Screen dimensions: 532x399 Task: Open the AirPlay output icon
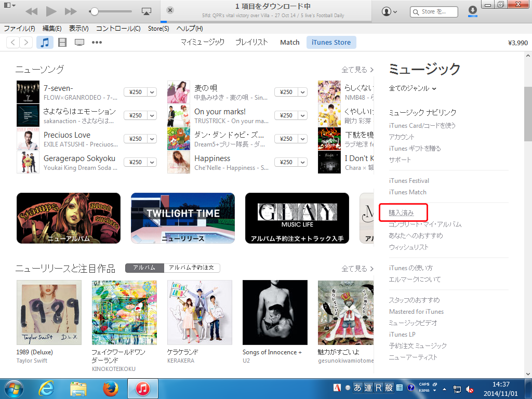(x=146, y=11)
